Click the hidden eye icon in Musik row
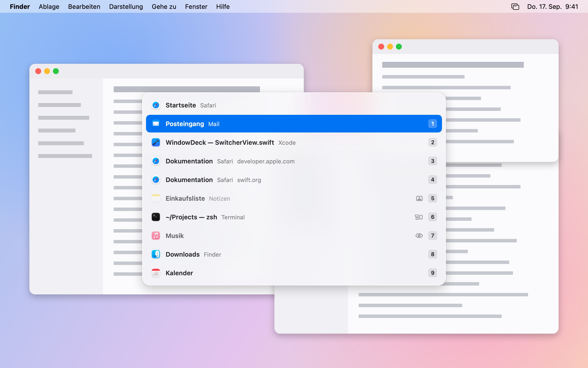 pyautogui.click(x=419, y=236)
